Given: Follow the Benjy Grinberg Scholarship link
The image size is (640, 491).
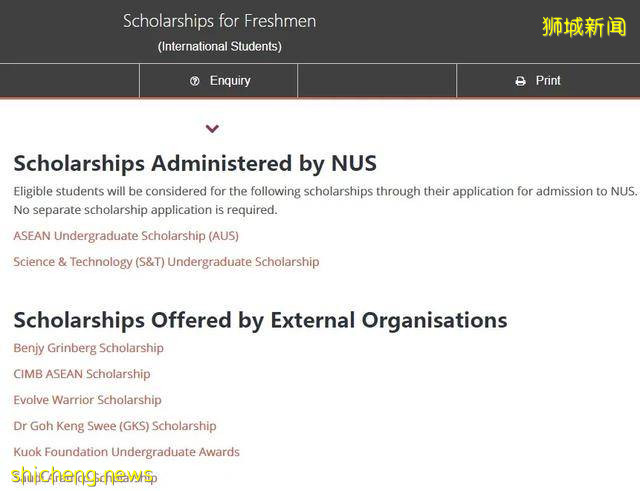Looking at the screenshot, I should pos(88,348).
